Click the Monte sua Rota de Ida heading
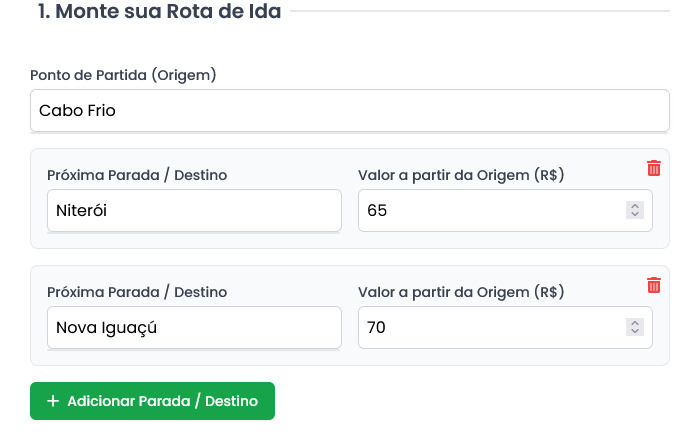The image size is (679, 434). pyautogui.click(x=159, y=12)
